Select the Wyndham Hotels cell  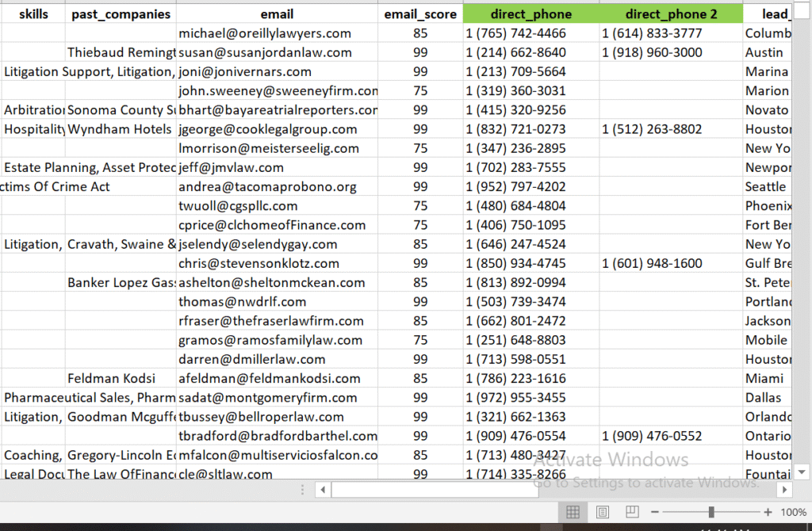pos(121,129)
